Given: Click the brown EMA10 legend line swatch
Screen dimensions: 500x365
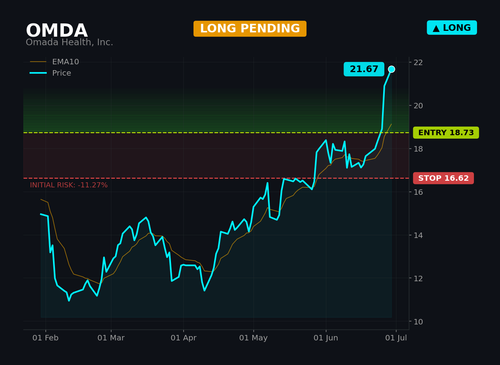Looking at the screenshot, I should 38,62.
